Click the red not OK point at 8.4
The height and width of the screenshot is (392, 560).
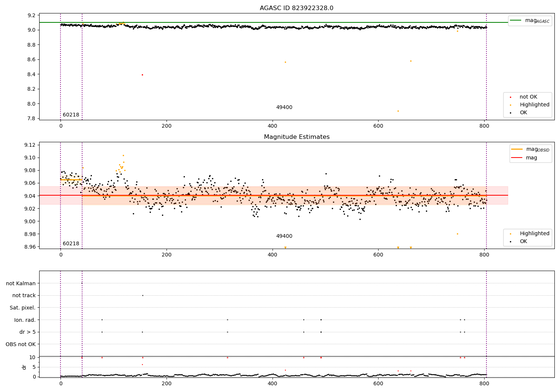coord(142,75)
